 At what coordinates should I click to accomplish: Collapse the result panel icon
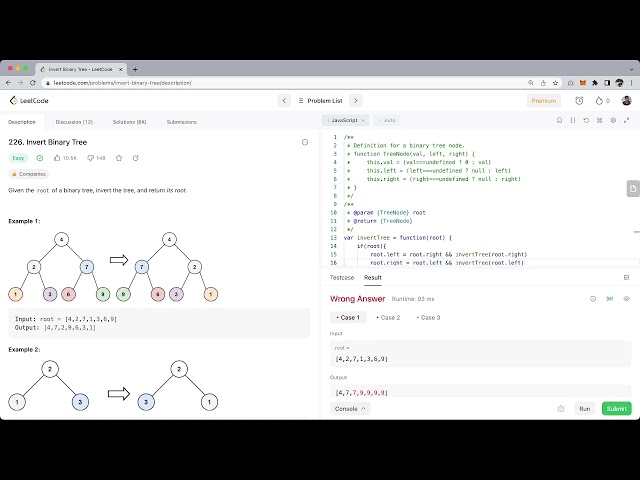coord(626,278)
